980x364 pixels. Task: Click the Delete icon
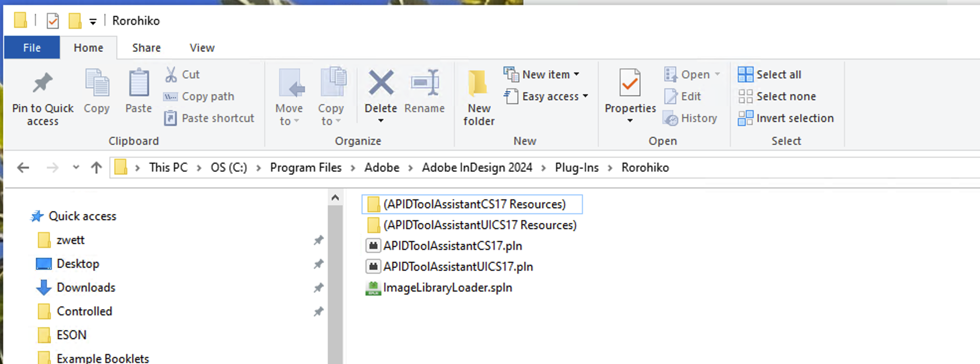381,82
